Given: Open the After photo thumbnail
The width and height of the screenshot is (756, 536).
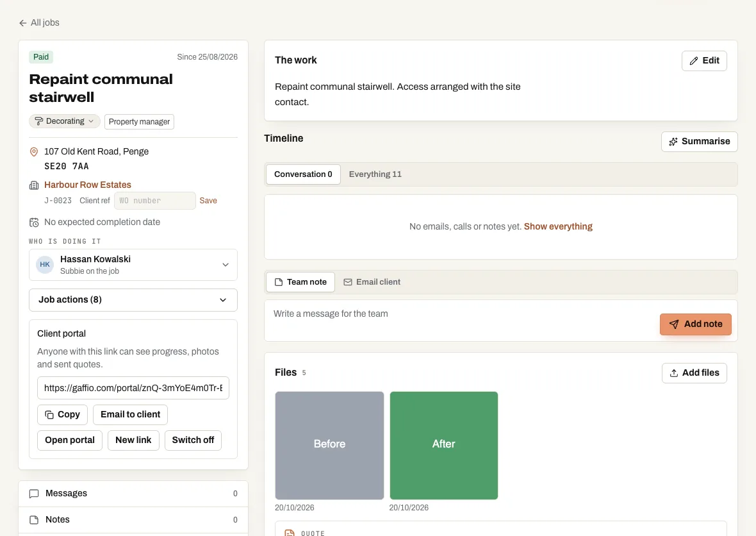Looking at the screenshot, I should (x=443, y=446).
